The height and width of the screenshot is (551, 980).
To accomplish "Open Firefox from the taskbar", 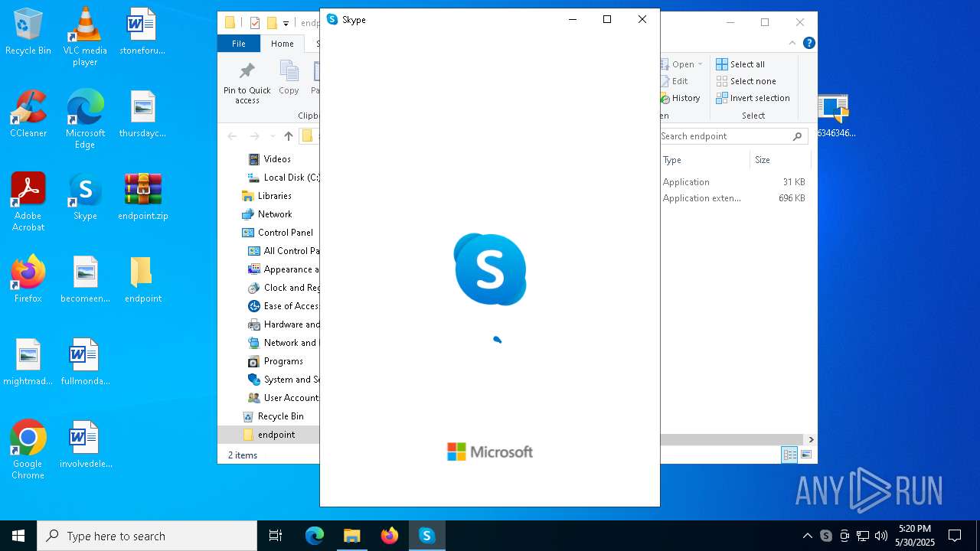I will pyautogui.click(x=389, y=536).
